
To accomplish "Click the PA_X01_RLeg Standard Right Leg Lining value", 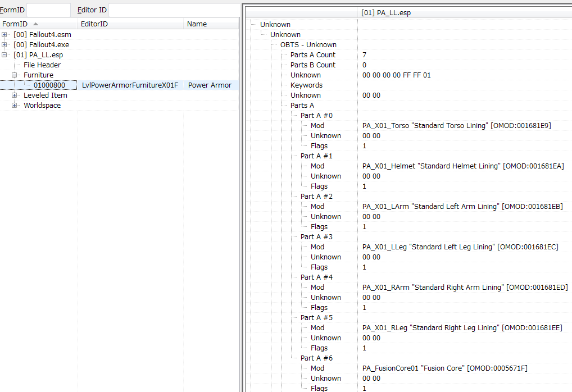I will 462,328.
